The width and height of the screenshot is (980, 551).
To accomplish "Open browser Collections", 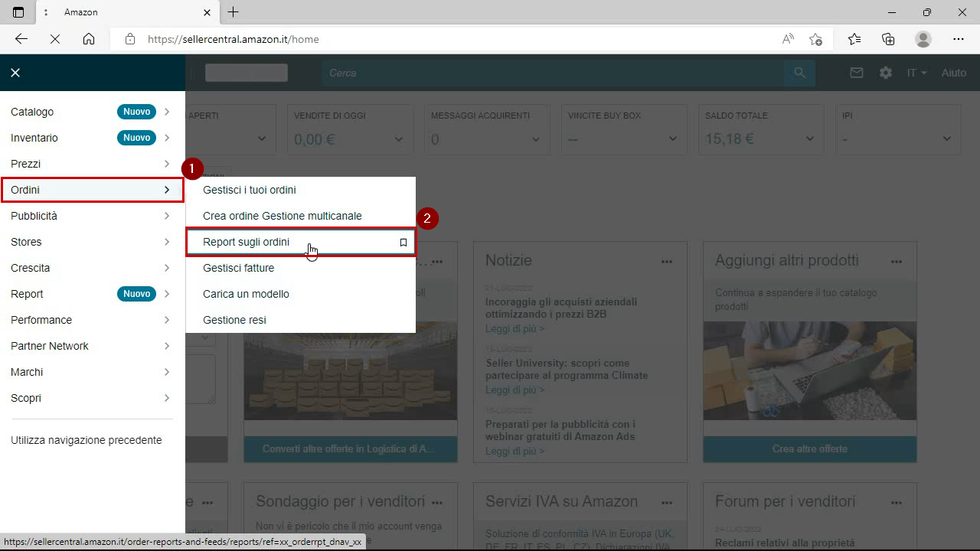I will (889, 39).
